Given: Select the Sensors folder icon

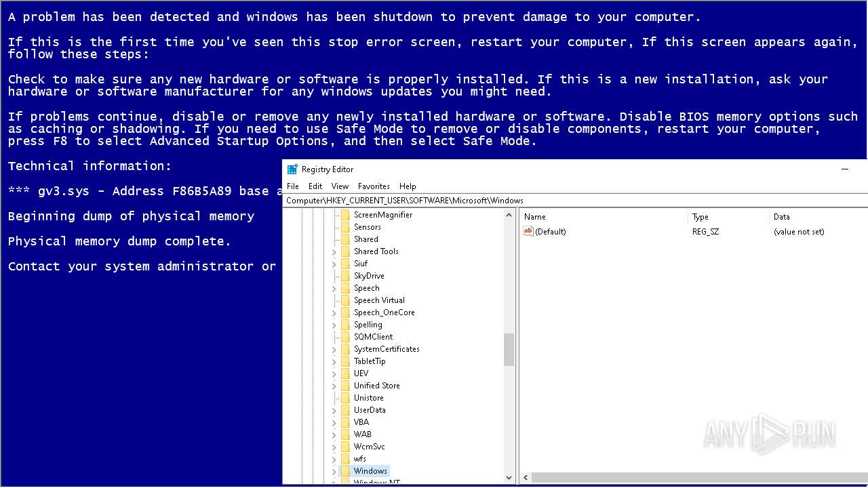Looking at the screenshot, I should pos(345,227).
